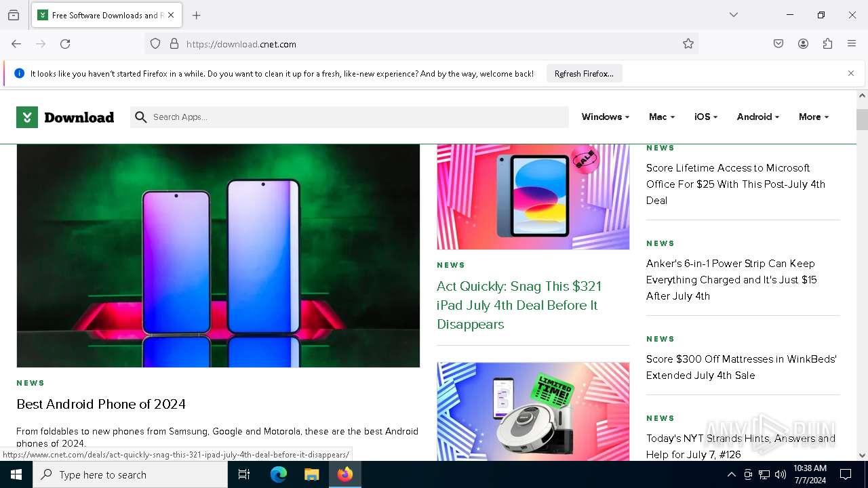Viewport: 868px width, 488px height.
Task: Click NEWS label above Android phone headline
Action: point(31,383)
